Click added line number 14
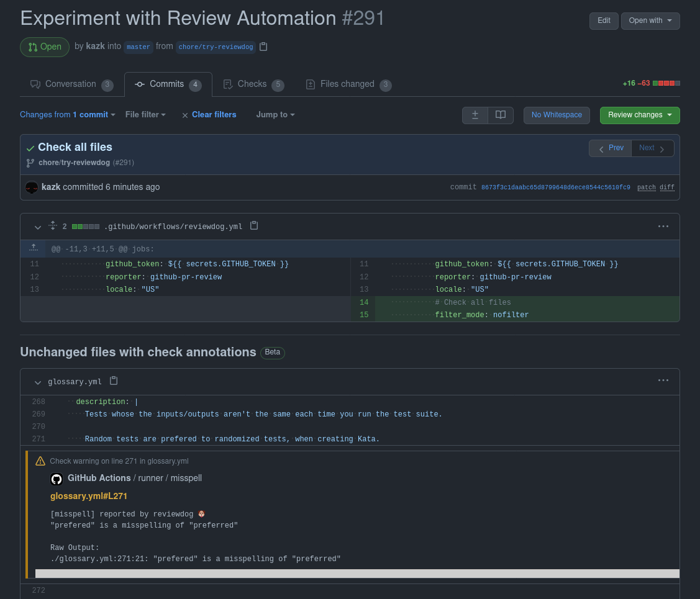This screenshot has width=700, height=599. [x=364, y=302]
